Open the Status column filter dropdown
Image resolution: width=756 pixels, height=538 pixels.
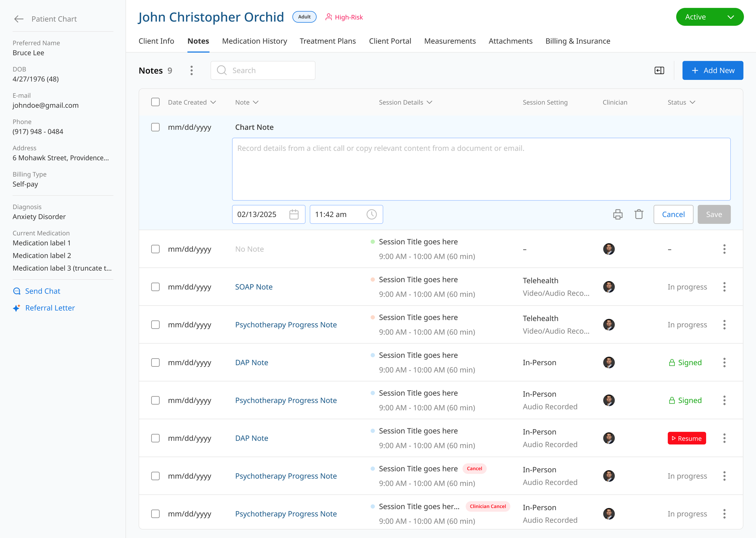coord(692,102)
